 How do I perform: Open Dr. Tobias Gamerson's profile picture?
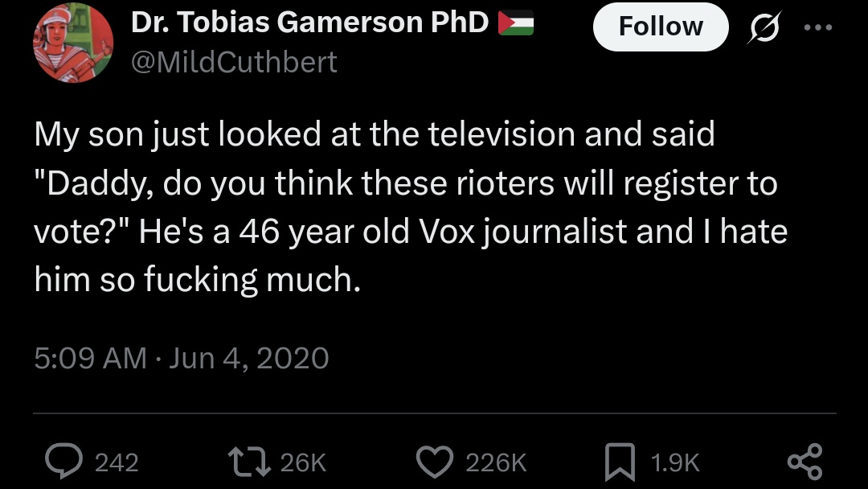click(73, 43)
